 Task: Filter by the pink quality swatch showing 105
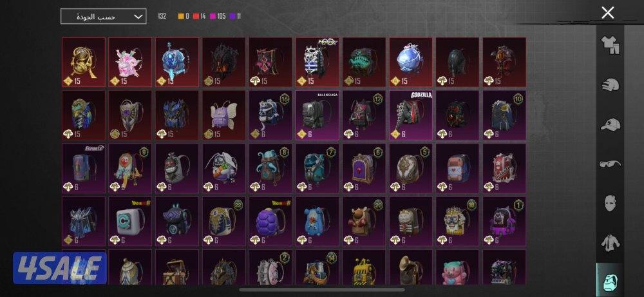[213, 17]
